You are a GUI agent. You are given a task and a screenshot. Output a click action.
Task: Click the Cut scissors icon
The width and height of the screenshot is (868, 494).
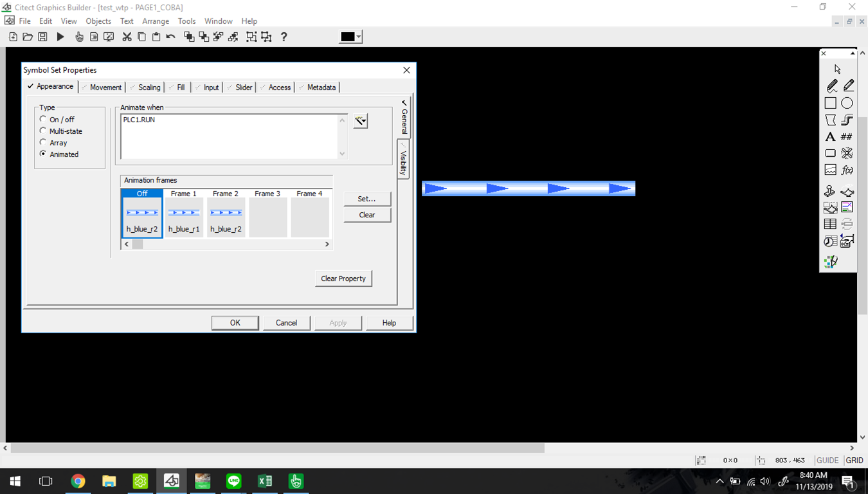127,37
